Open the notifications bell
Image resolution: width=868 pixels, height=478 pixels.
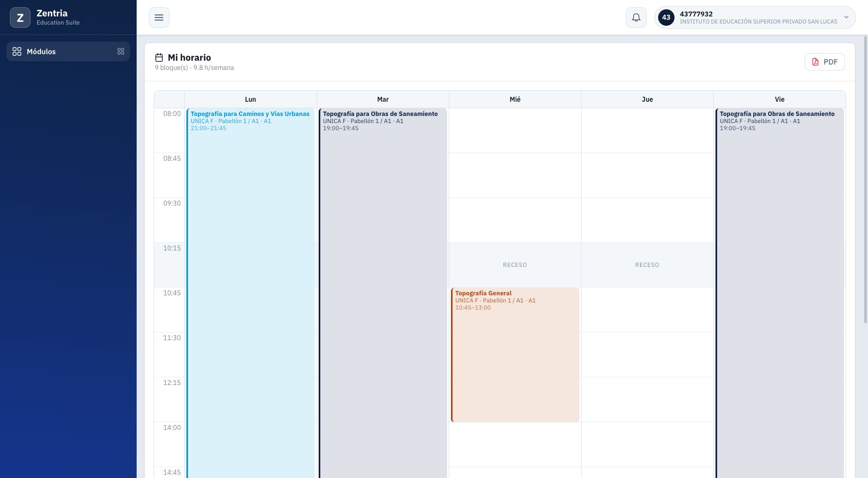point(636,18)
